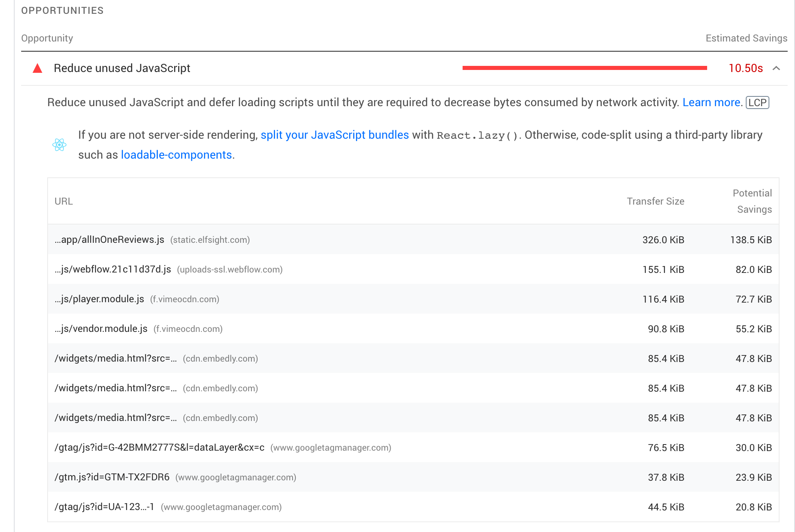This screenshot has width=795, height=532.
Task: Open the webflow.21c11d37d.js URL
Action: [113, 269]
